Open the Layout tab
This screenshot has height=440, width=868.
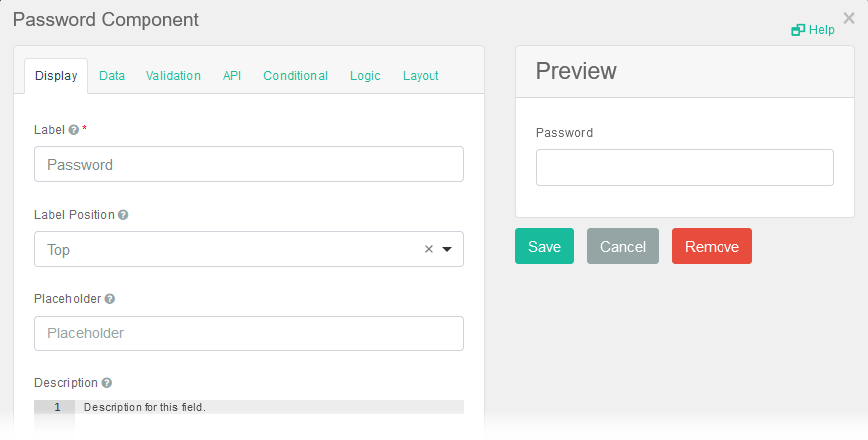tap(421, 76)
